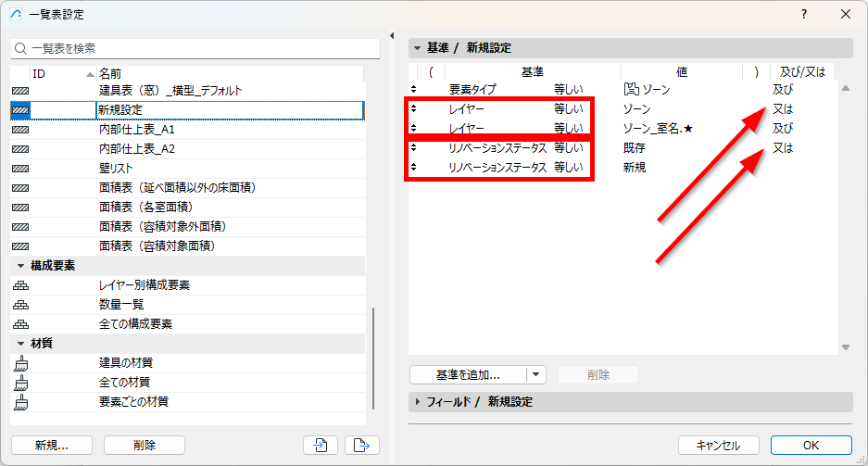Viewport: 868px width, 466px height.
Task: Click the criteria list scroll down arrow
Action: click(x=845, y=347)
